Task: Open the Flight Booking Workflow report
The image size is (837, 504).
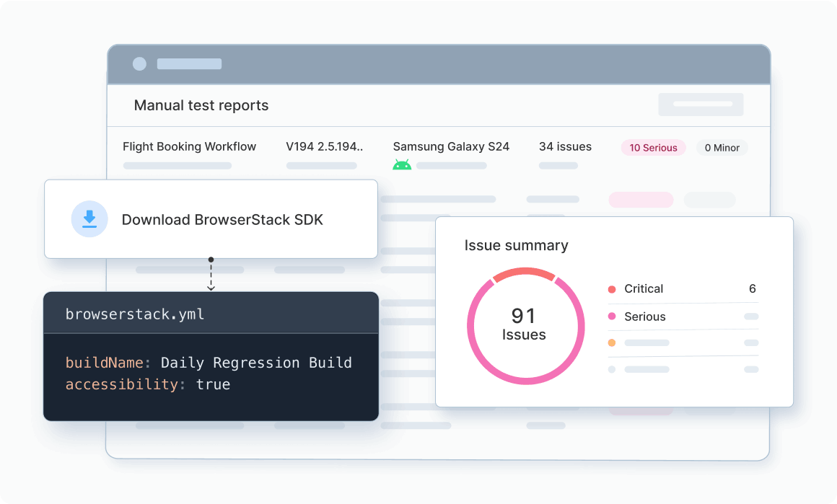Action: [x=190, y=146]
